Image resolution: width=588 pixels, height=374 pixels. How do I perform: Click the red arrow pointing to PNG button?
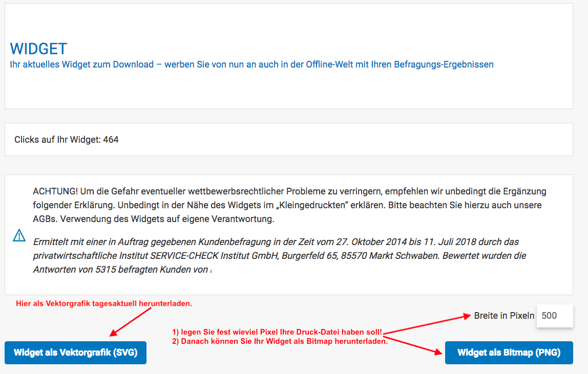415,345
